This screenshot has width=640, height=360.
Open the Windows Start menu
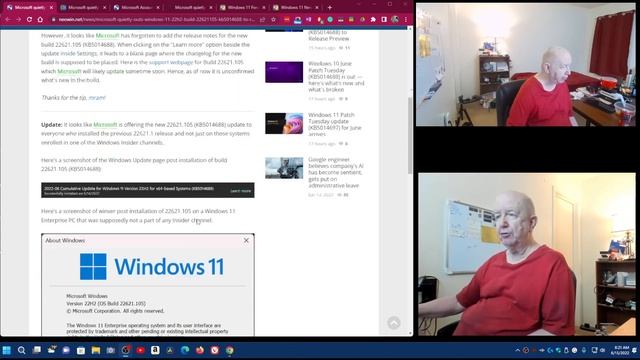click(7, 350)
